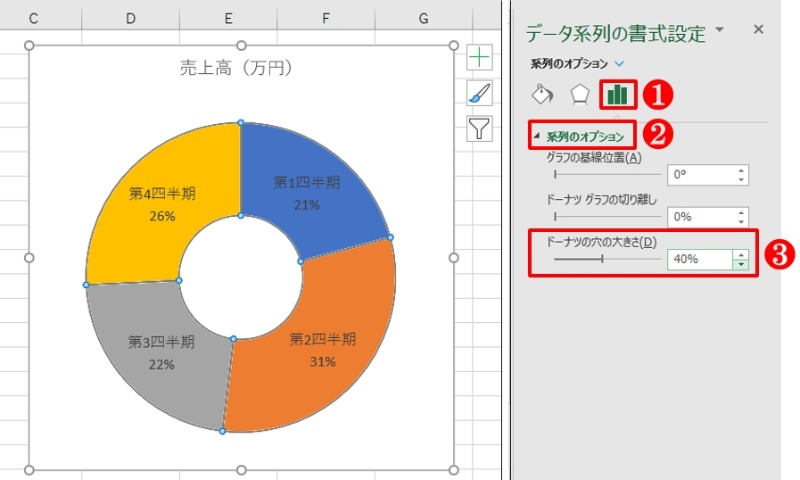This screenshot has width=800, height=480.
Task: Open the task pane options arrow beside the title
Action: click(x=720, y=31)
